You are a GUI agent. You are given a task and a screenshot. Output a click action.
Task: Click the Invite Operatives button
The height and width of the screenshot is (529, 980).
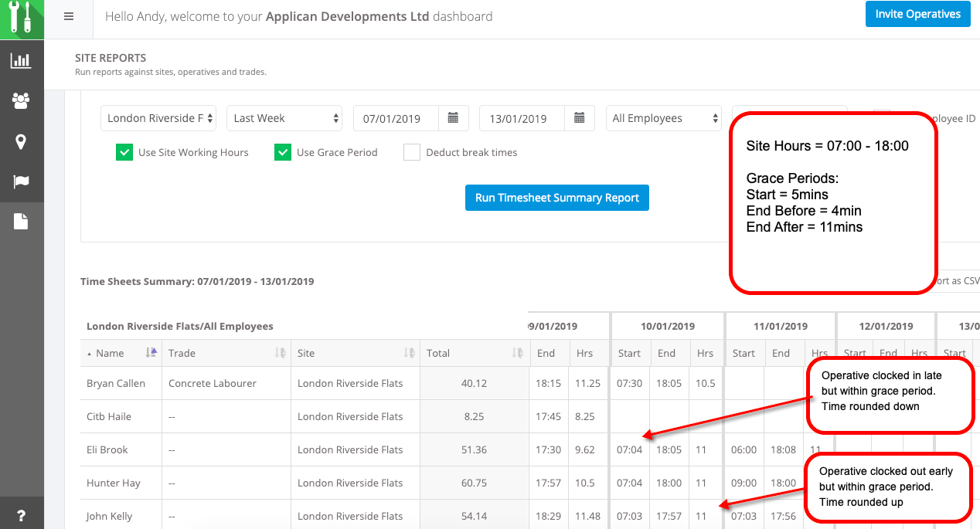point(917,14)
